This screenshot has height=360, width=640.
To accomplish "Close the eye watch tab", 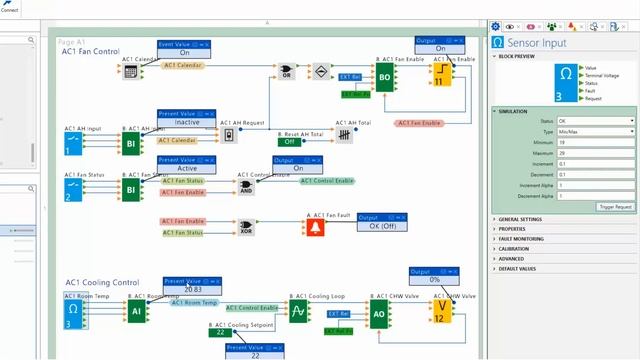I will click(x=519, y=27).
